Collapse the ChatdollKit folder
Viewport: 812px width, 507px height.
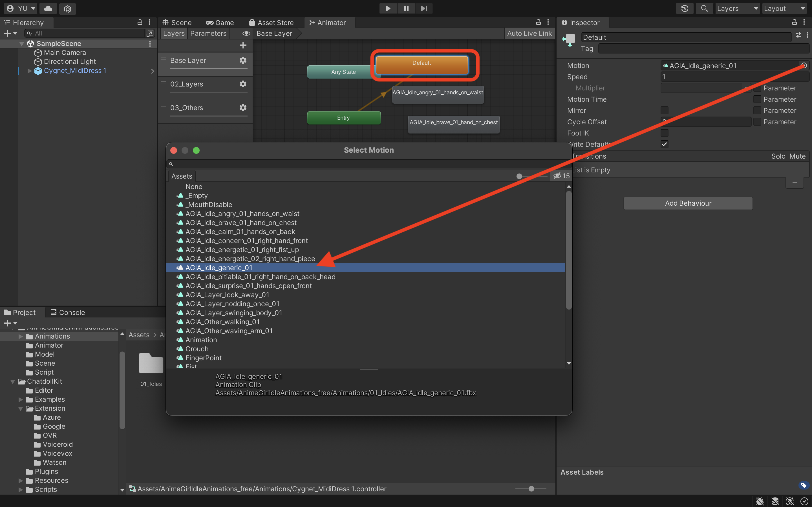(13, 382)
